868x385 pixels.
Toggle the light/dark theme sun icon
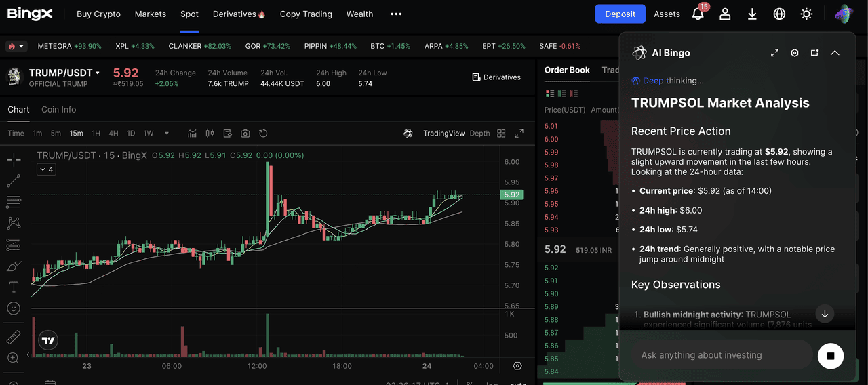[806, 14]
